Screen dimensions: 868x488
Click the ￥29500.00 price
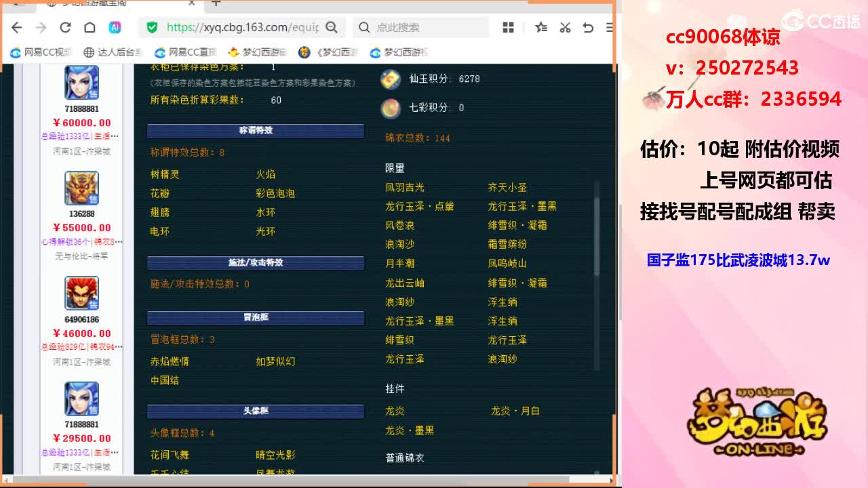81,439
